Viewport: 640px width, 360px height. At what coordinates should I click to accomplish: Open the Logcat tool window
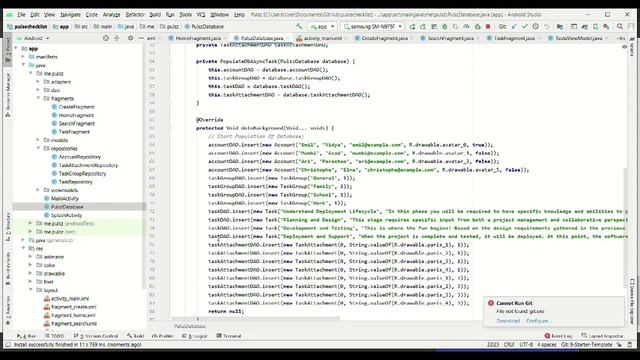pyautogui.click(x=195, y=336)
